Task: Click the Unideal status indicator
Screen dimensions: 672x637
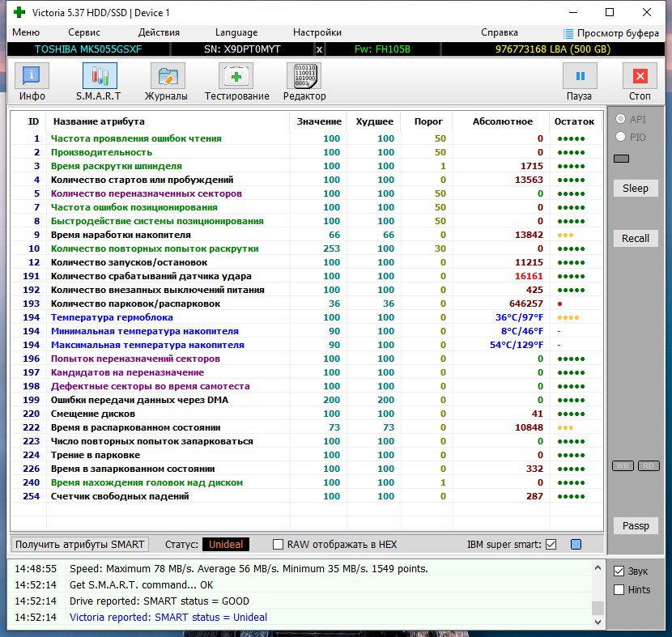Action: pos(226,544)
